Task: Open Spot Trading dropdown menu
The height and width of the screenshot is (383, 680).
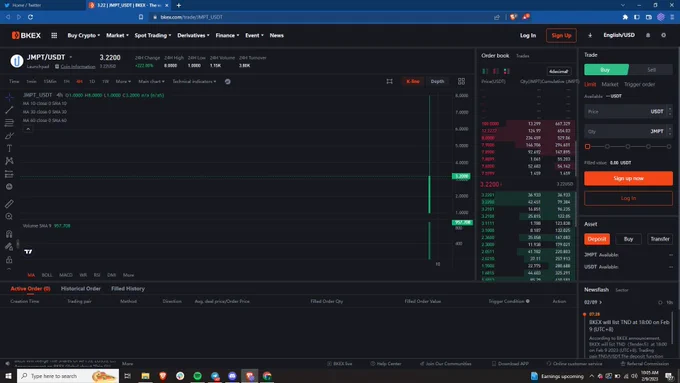Action: click(153, 36)
